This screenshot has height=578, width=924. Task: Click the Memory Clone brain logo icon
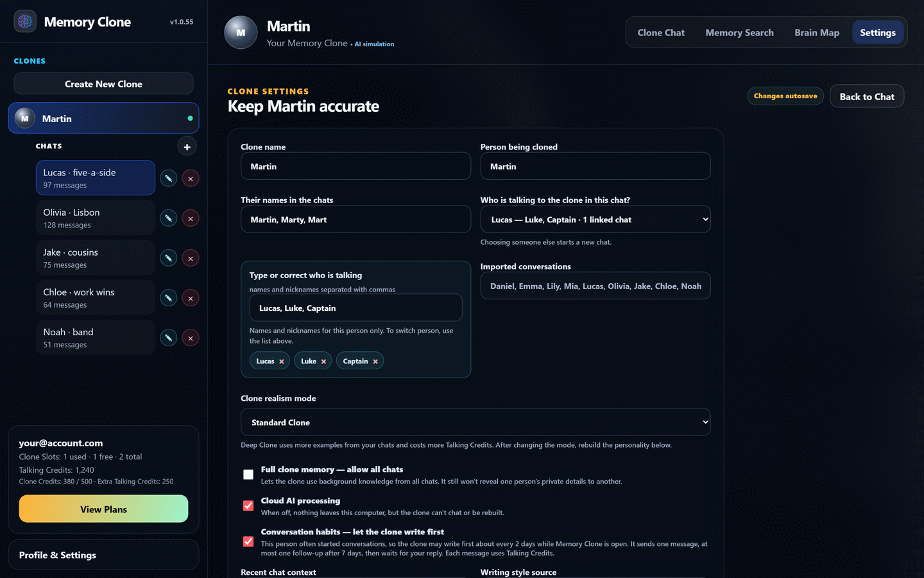click(25, 21)
